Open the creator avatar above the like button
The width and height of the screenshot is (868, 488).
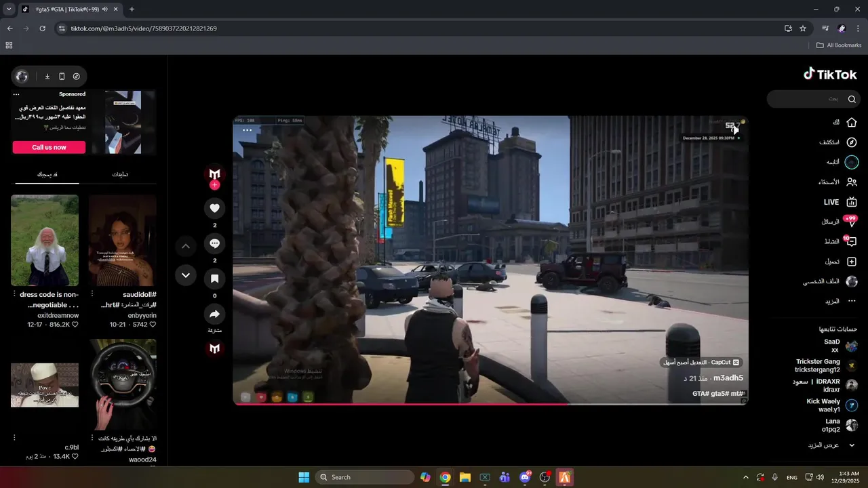(x=214, y=174)
